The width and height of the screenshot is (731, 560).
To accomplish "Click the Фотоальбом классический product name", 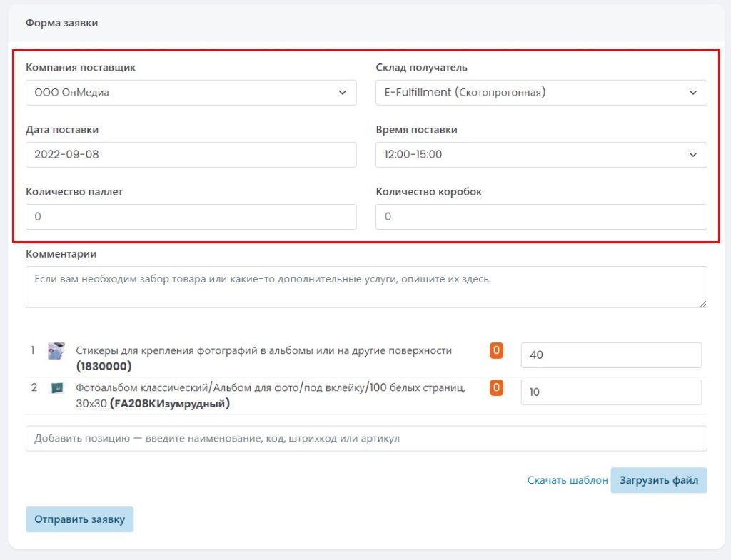I will [x=270, y=395].
